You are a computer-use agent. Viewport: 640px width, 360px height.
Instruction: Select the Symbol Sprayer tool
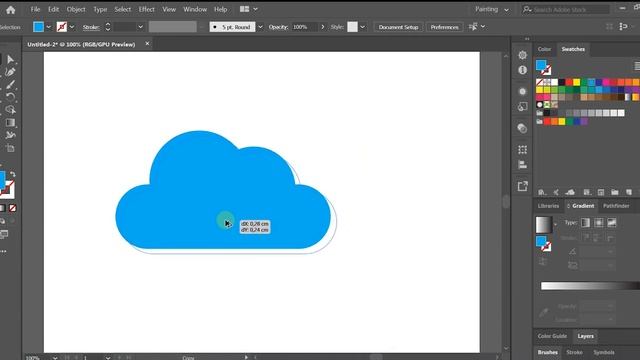(10, 135)
